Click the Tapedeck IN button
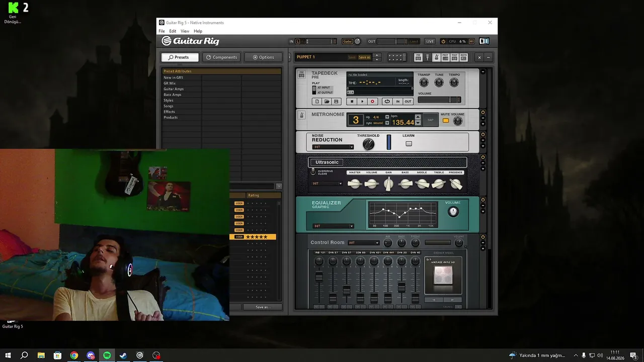The width and height of the screenshot is (644, 362). point(397,102)
